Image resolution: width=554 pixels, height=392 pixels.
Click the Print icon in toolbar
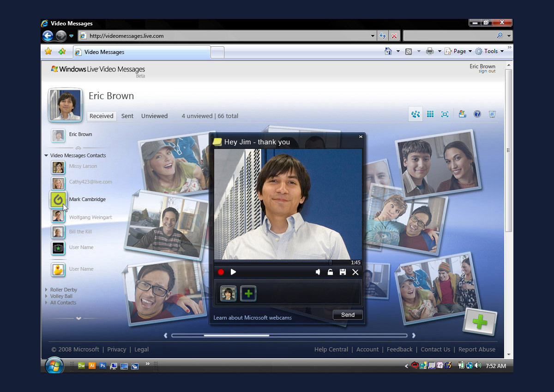tap(430, 51)
